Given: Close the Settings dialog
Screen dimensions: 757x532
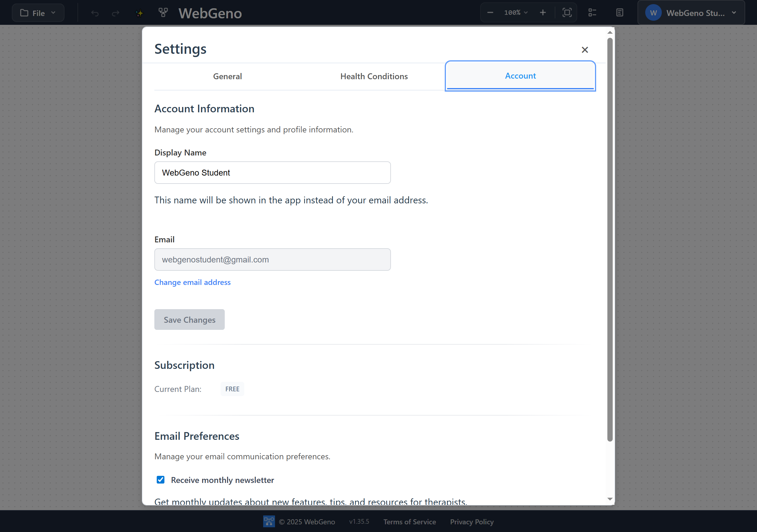Looking at the screenshot, I should pyautogui.click(x=585, y=50).
